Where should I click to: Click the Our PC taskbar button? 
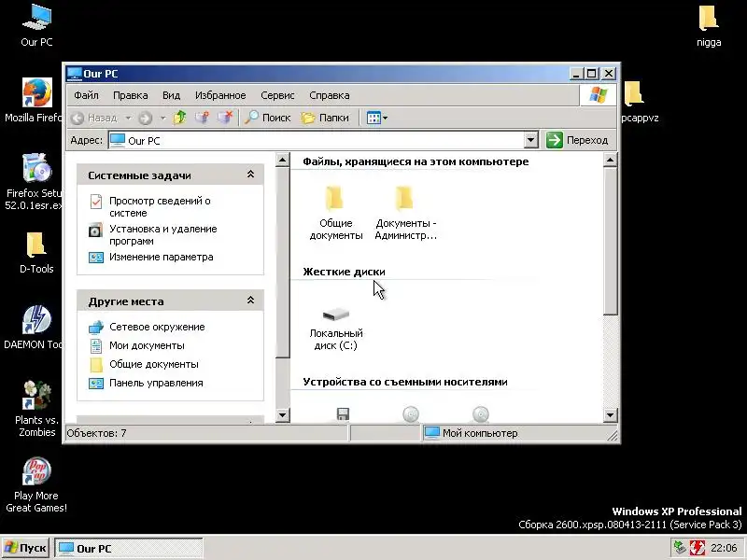tap(129, 548)
